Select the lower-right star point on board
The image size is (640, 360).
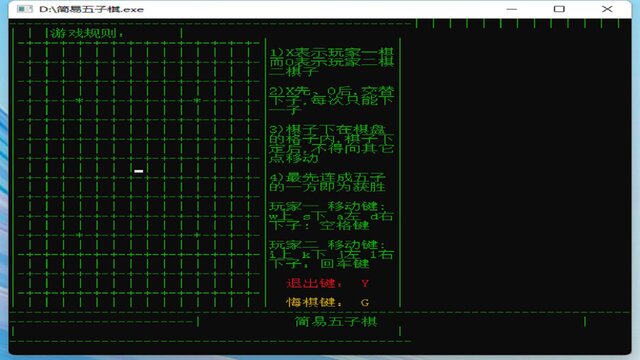point(197,235)
